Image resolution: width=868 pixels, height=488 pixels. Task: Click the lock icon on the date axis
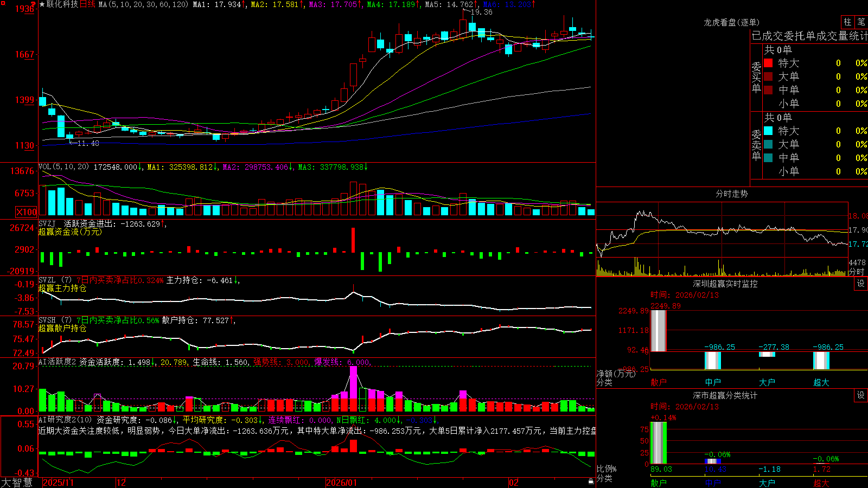coord(591,481)
